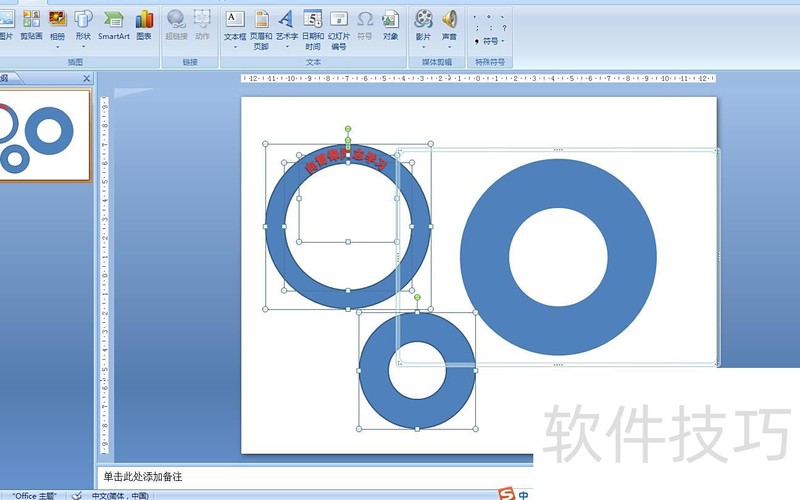
Task: Open 页眉和页脚 header and footer
Action: click(261, 28)
